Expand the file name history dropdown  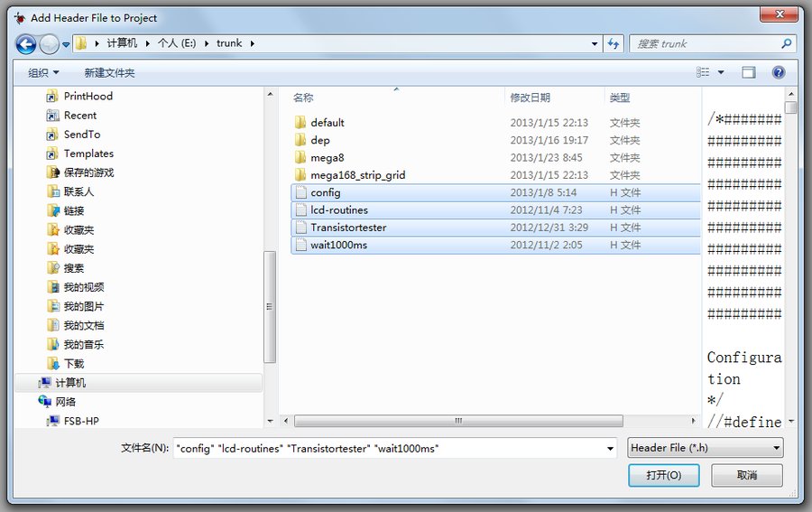pyautogui.click(x=611, y=448)
